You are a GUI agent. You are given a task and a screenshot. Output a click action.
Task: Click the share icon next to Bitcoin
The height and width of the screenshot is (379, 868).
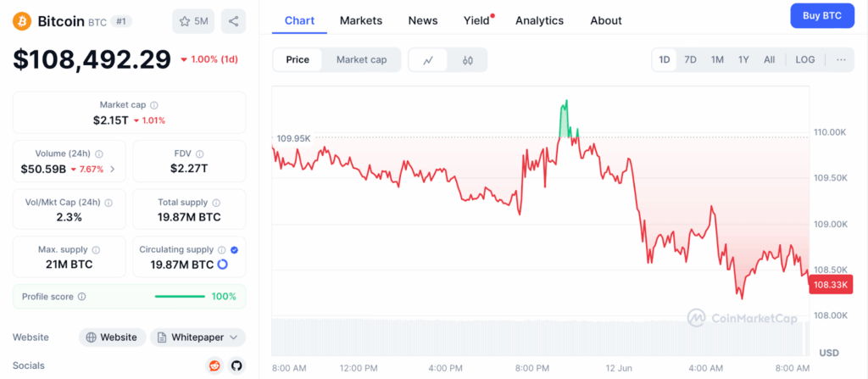coord(233,21)
